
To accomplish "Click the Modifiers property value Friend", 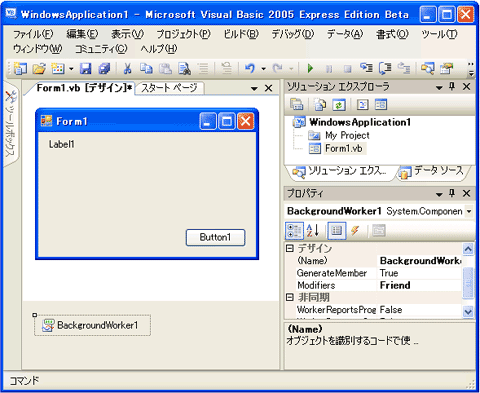I will (x=420, y=285).
